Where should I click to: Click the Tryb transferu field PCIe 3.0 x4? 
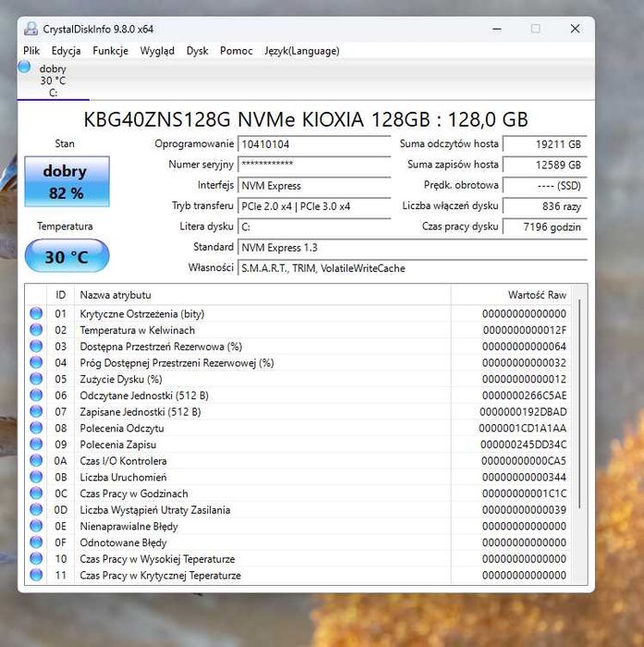[x=314, y=206]
